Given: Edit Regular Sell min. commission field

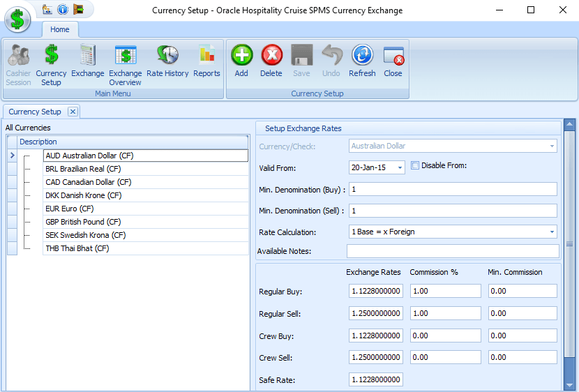Looking at the screenshot, I should coord(522,313).
